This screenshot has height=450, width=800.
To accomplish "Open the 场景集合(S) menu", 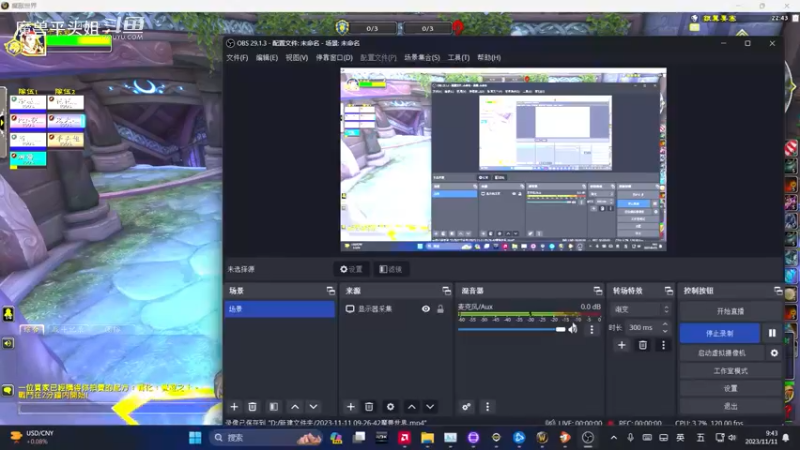I will pyautogui.click(x=422, y=58).
